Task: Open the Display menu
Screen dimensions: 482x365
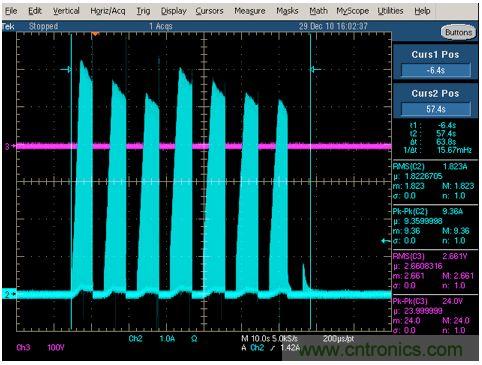Action: (x=174, y=11)
